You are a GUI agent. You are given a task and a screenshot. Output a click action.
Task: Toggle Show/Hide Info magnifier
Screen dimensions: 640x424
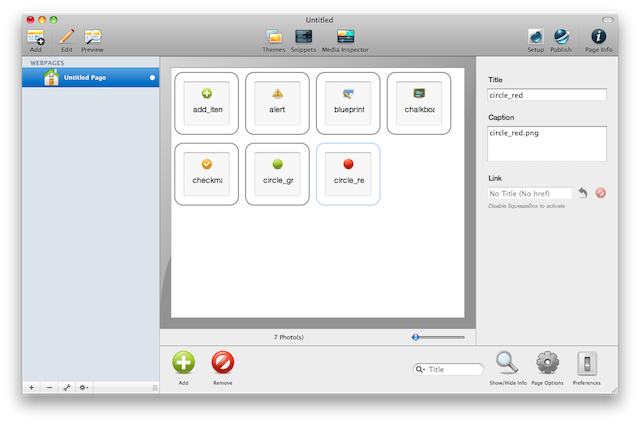tap(507, 362)
